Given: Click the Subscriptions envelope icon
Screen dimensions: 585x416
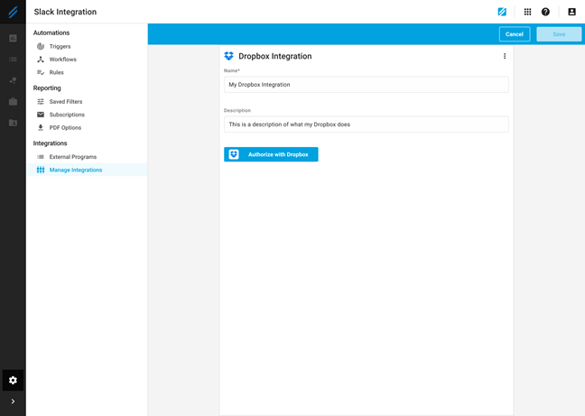Looking at the screenshot, I should (x=40, y=115).
